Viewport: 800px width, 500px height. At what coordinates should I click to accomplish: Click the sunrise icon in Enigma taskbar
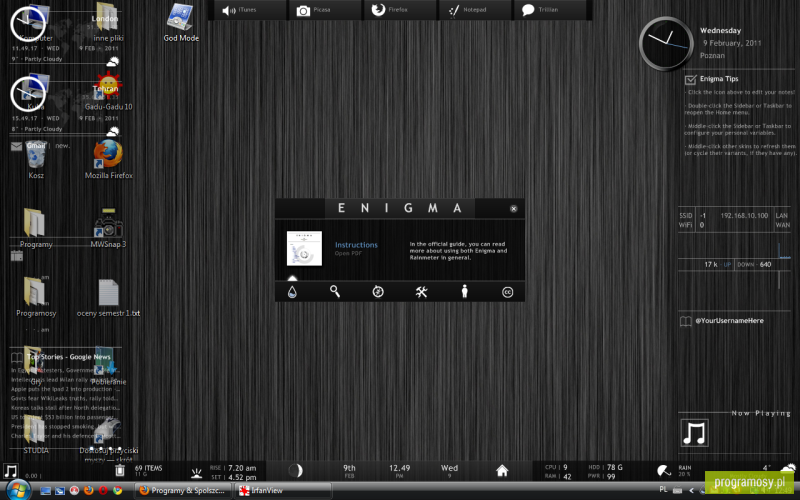click(196, 473)
